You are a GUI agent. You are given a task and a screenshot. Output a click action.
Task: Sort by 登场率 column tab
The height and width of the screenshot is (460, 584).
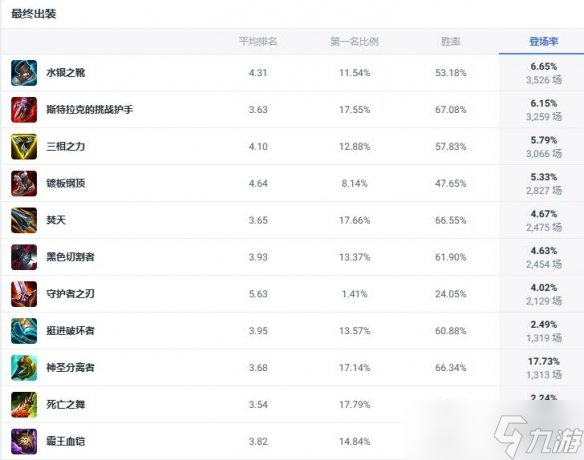point(543,41)
